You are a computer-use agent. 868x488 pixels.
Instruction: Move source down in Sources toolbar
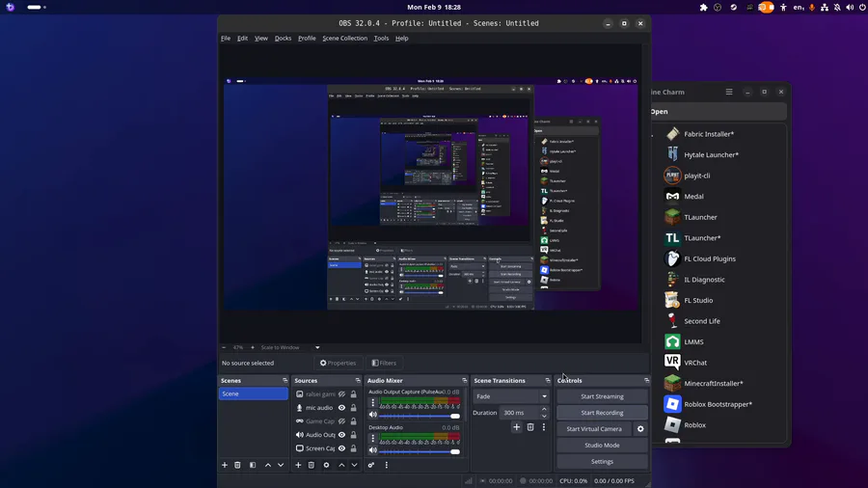pos(354,465)
